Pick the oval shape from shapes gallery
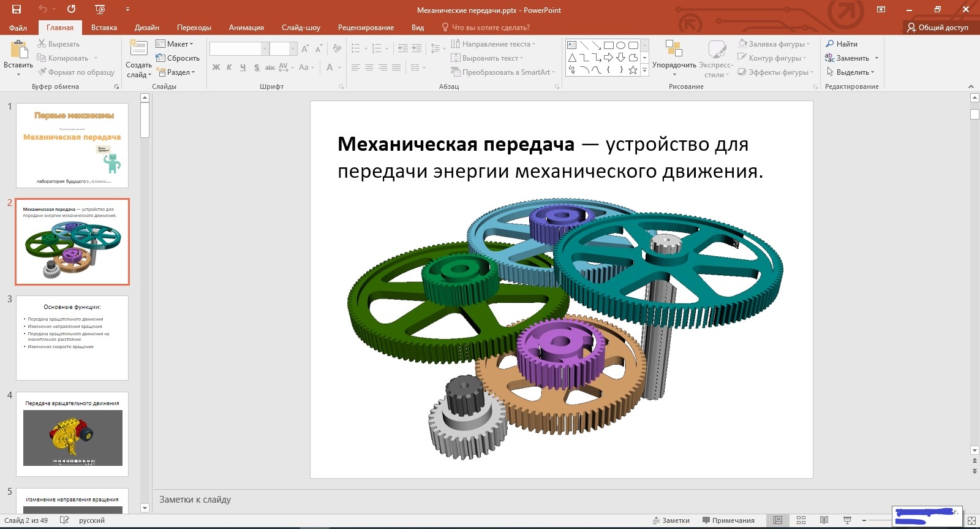This screenshot has height=529, width=980. [620, 45]
